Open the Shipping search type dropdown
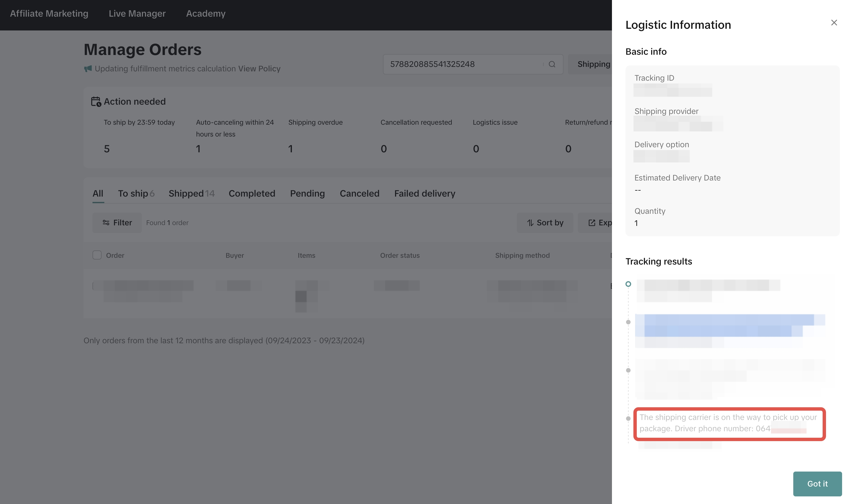 (593, 64)
